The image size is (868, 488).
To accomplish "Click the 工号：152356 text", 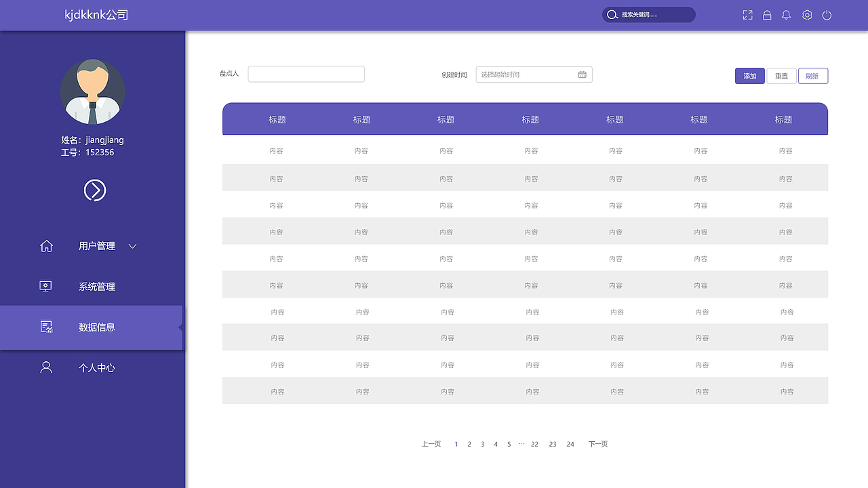I will 87,152.
